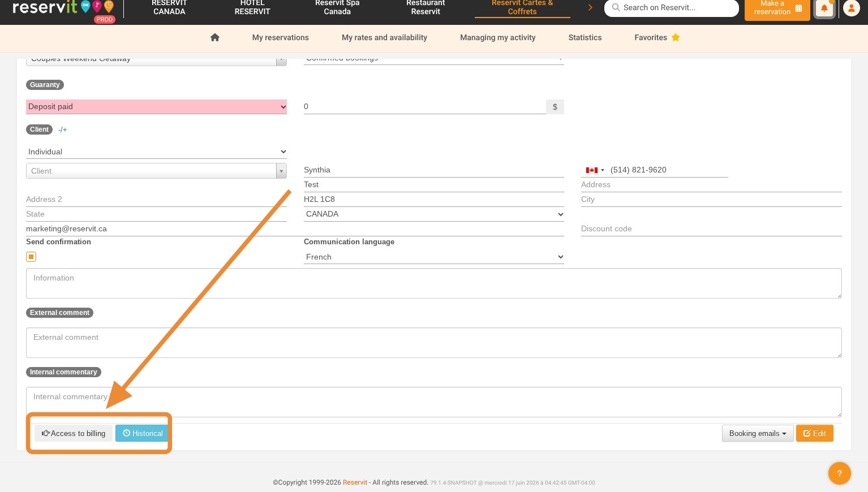This screenshot has width=868, height=492.
Task: Click the Favorites star icon
Action: [676, 37]
